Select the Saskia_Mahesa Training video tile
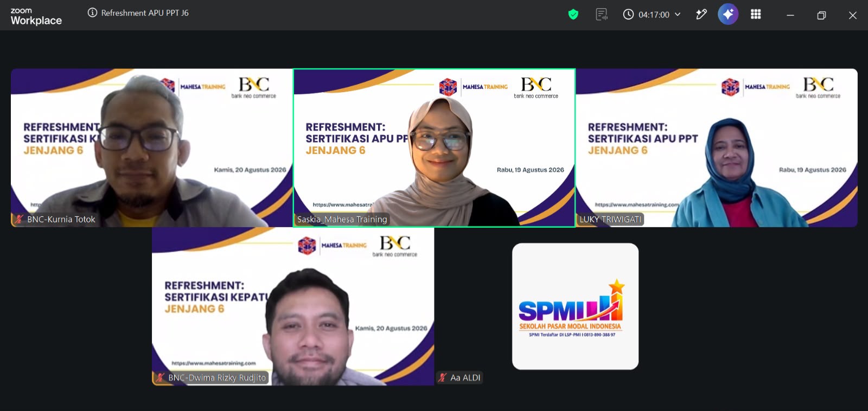Image resolution: width=868 pixels, height=411 pixels. [x=434, y=147]
